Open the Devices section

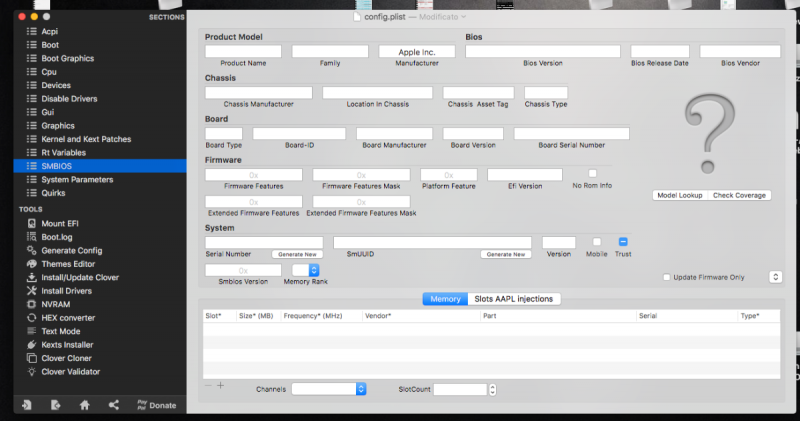[x=56, y=85]
